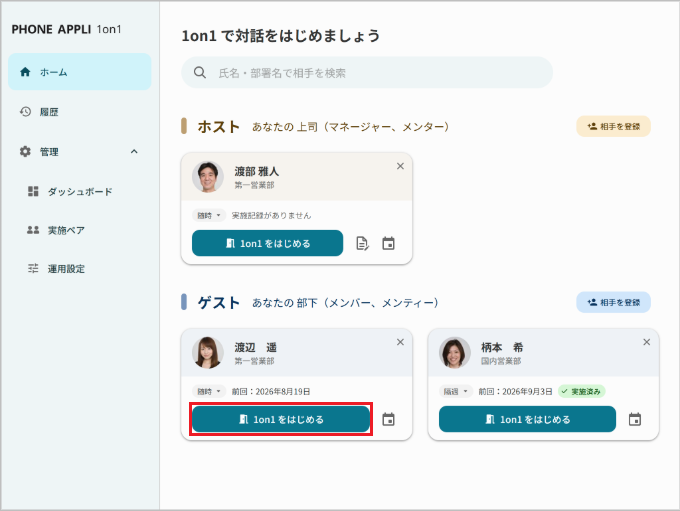Click the search field for 氏名・部署名
680x511 pixels.
367,72
